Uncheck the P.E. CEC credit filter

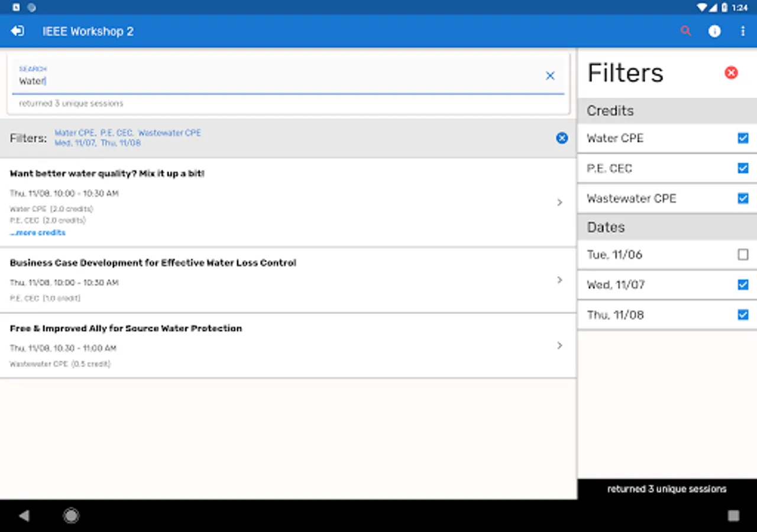(x=743, y=168)
